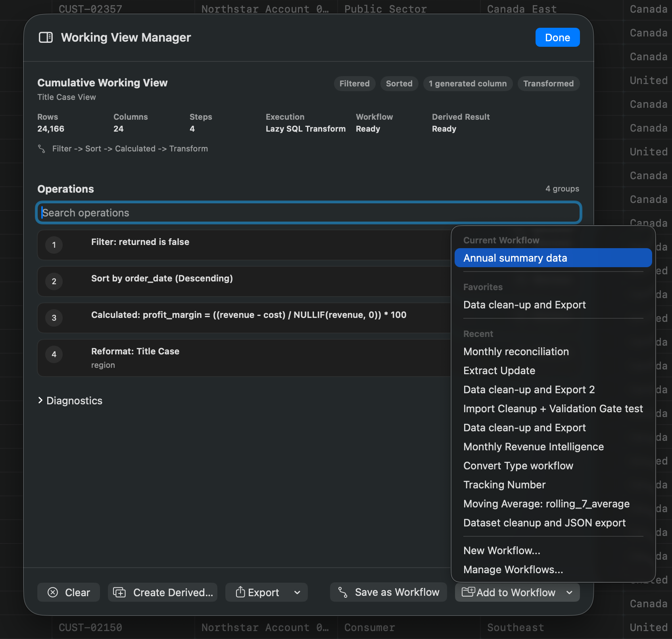
Task: Click Save as Workflow button
Action: [x=388, y=592]
